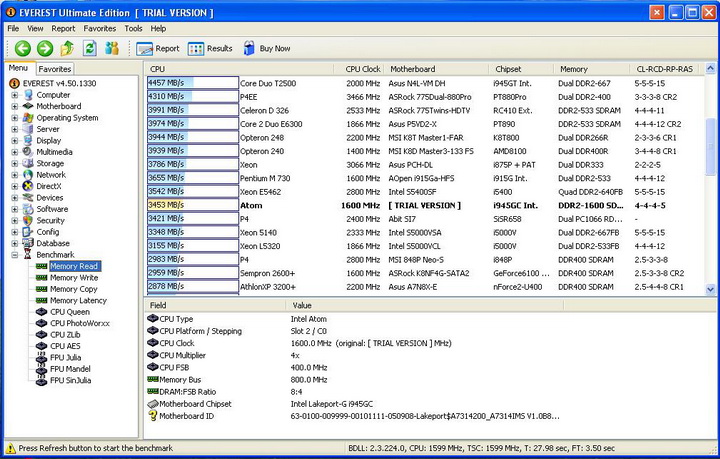Expand the Computer tree node
The image size is (720, 459).
(15, 95)
